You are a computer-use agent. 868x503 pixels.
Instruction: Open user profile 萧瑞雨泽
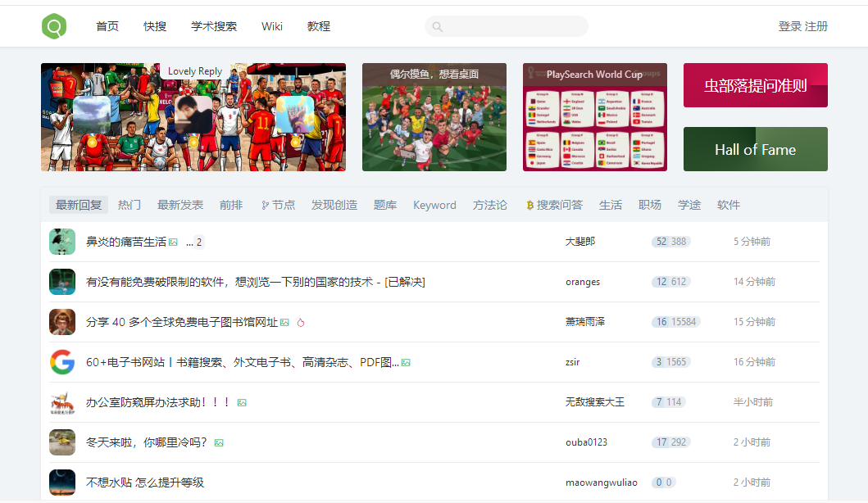pyautogui.click(x=585, y=321)
